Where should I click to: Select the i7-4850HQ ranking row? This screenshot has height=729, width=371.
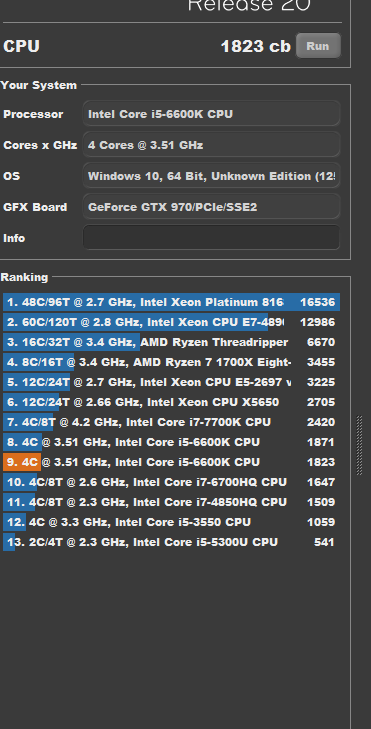pyautogui.click(x=172, y=502)
